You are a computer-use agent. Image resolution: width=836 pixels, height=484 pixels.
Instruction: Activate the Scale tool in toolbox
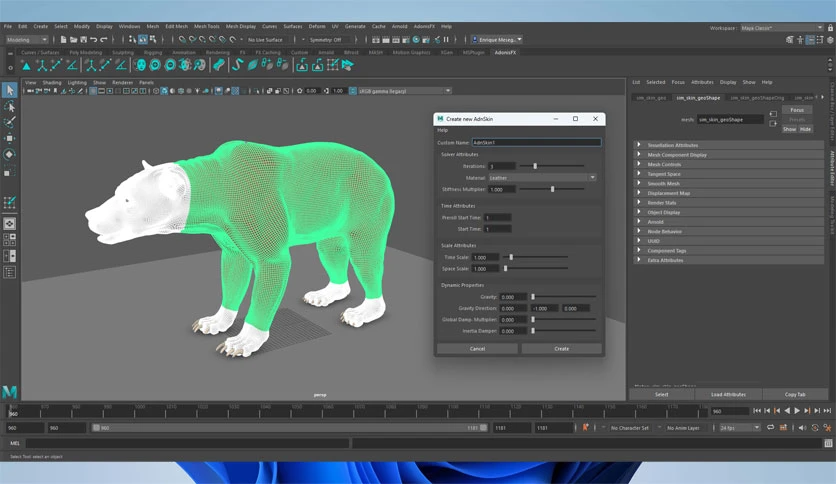point(10,171)
